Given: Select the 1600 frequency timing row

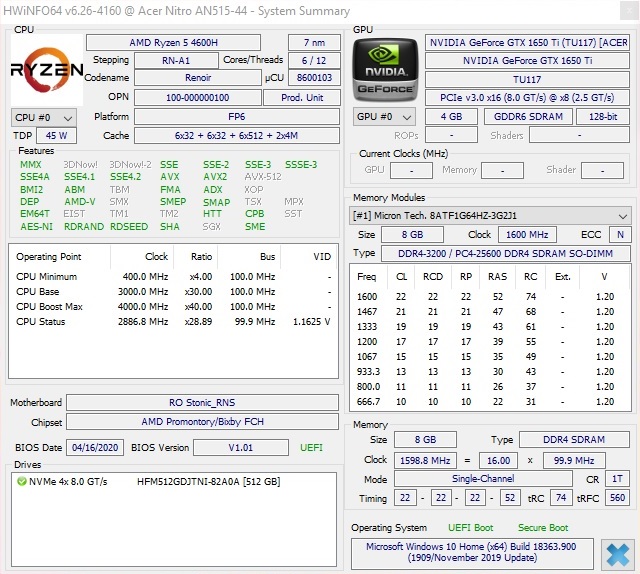Looking at the screenshot, I should [x=490, y=297].
